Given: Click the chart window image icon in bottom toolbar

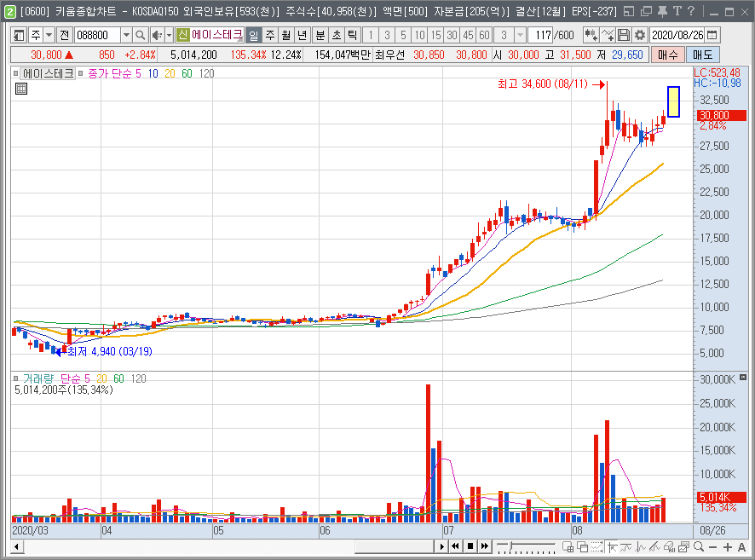Looking at the screenshot, I should (x=683, y=547).
